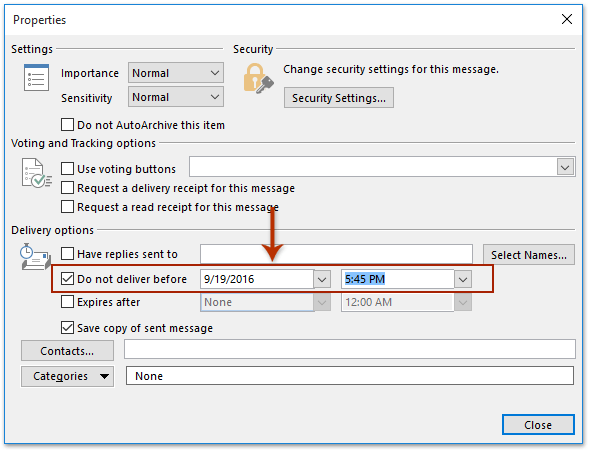Open the Sensitivity dropdown
Image resolution: width=590 pixels, height=455 pixels.
pyautogui.click(x=176, y=97)
